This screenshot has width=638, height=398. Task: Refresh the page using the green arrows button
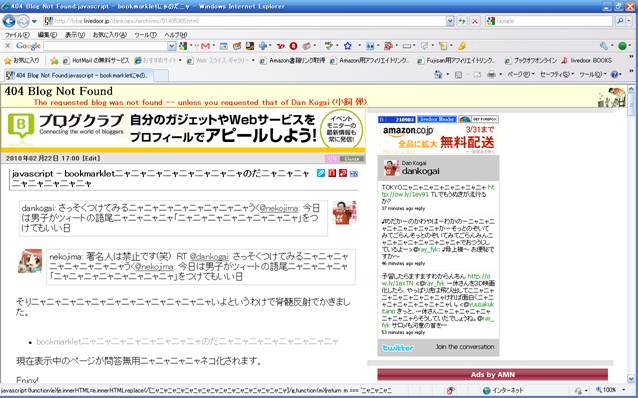pyautogui.click(x=462, y=21)
